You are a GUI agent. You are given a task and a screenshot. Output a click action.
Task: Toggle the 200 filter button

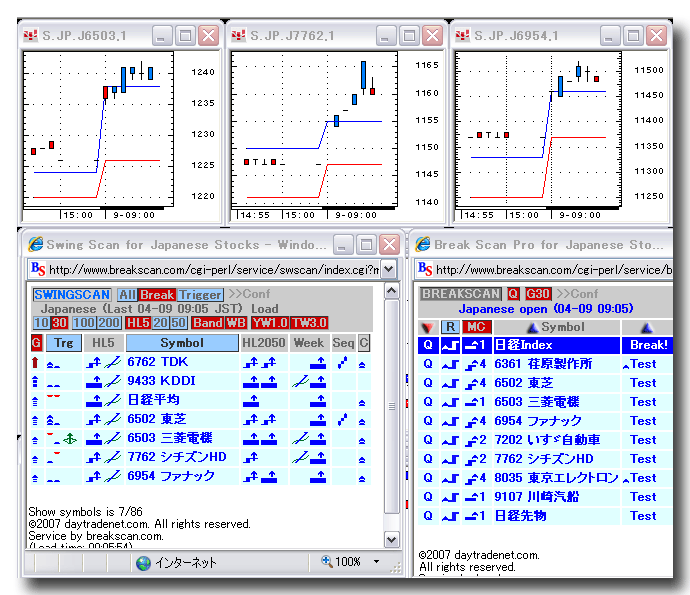coord(109,323)
